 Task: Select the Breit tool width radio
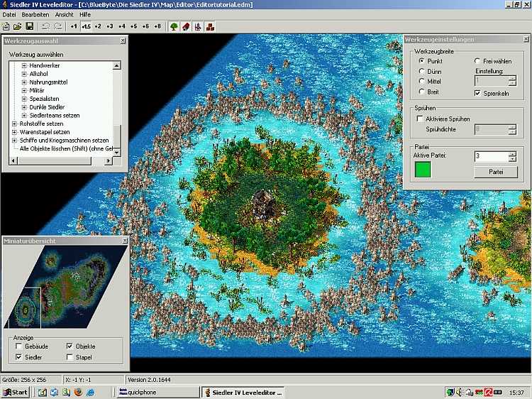click(422, 92)
